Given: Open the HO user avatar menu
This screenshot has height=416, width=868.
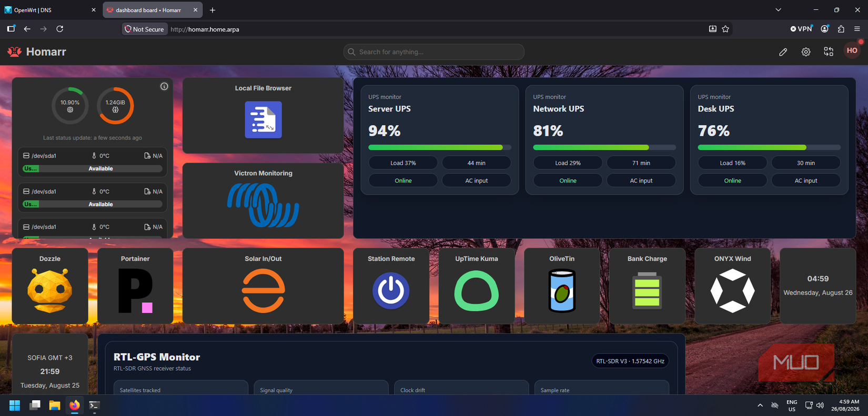Looking at the screenshot, I should click(852, 51).
